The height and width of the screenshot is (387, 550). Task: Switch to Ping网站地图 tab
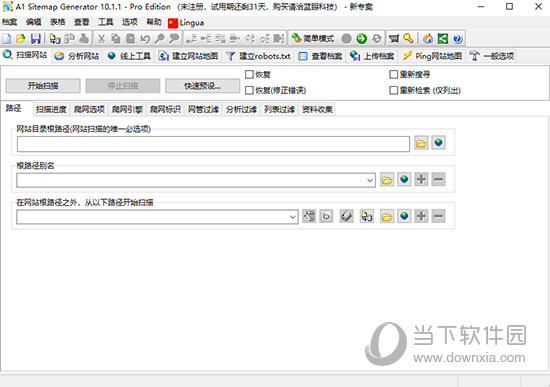(432, 56)
